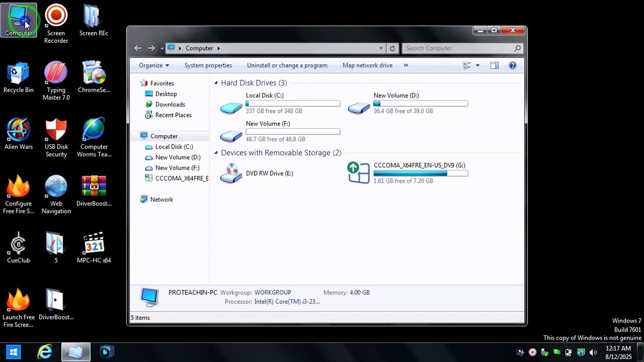Open the Typing Master 7.0 desktop icon
Image resolution: width=644 pixels, height=362 pixels.
pyautogui.click(x=56, y=81)
